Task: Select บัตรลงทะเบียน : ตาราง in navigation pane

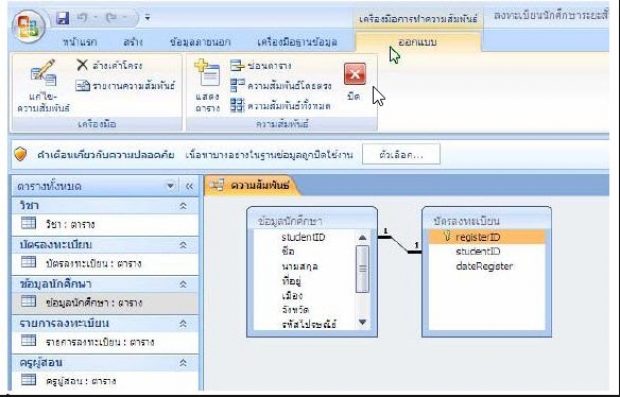Action: pyautogui.click(x=105, y=264)
